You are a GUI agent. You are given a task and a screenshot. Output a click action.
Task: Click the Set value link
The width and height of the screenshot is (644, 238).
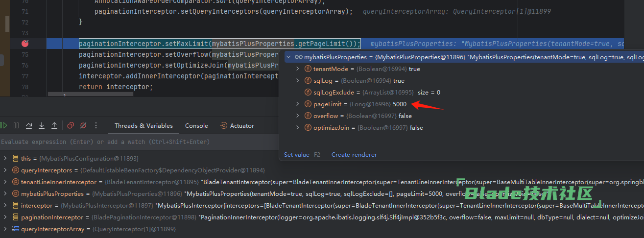tap(297, 155)
